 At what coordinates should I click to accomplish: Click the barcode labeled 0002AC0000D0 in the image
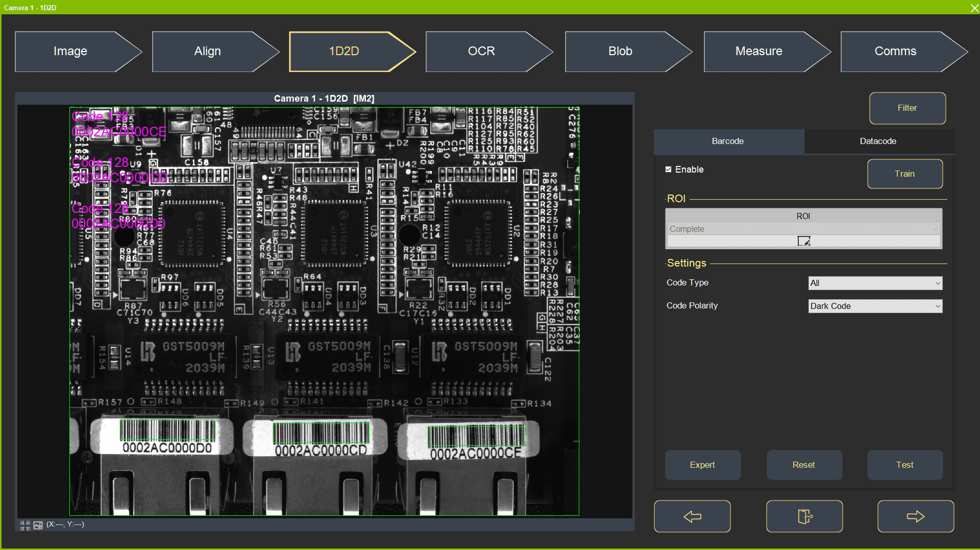167,431
